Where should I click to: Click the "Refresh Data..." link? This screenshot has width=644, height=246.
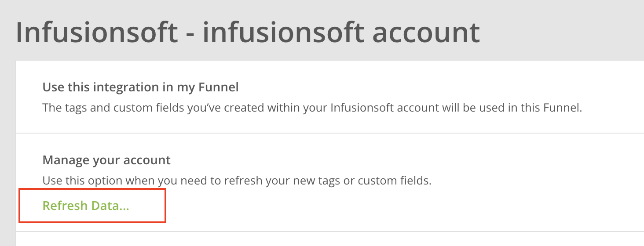[86, 206]
